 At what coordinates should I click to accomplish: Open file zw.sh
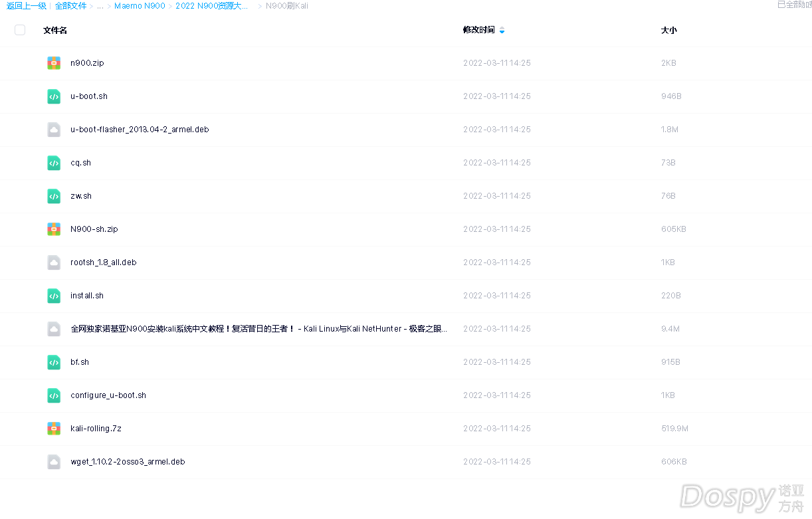click(x=81, y=196)
